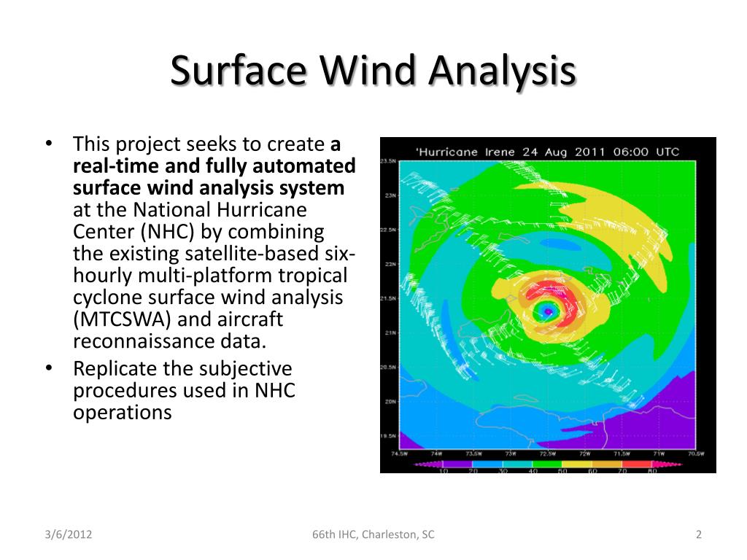This screenshot has height=560, width=747.
Task: Click the "71W" longitude axis label
Action: 659,454
